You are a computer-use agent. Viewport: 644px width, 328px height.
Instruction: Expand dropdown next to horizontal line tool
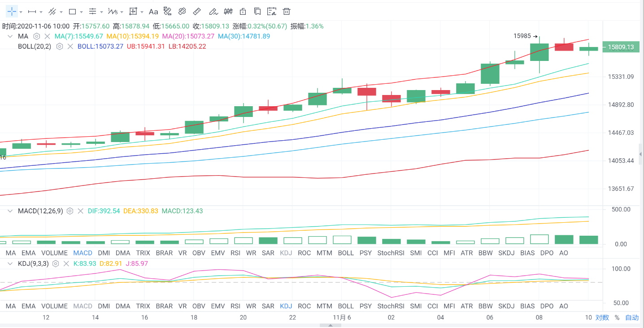click(41, 12)
